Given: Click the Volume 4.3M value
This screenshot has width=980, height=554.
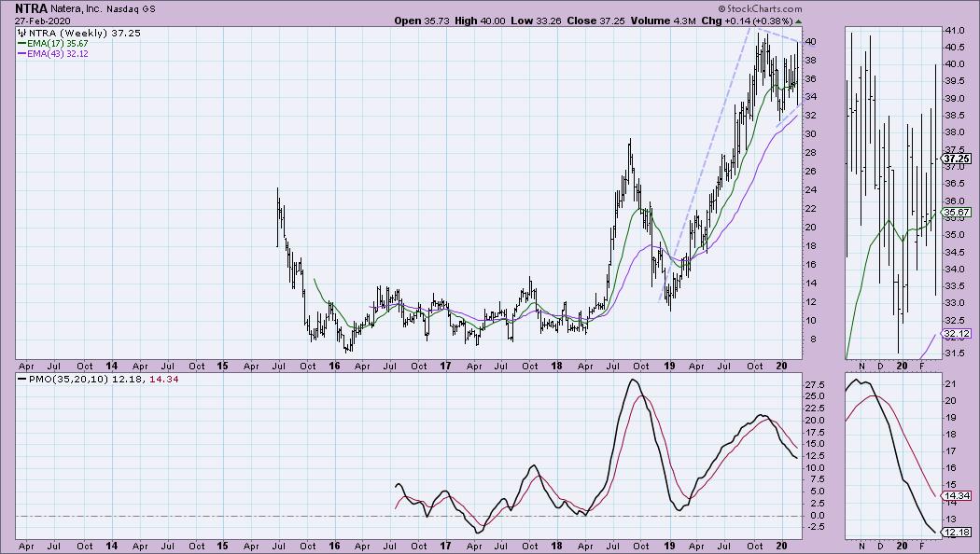Looking at the screenshot, I should click(663, 21).
